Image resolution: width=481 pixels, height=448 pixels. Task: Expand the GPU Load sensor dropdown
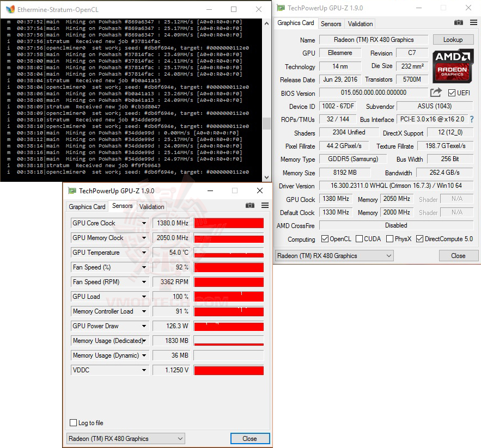[x=144, y=297]
